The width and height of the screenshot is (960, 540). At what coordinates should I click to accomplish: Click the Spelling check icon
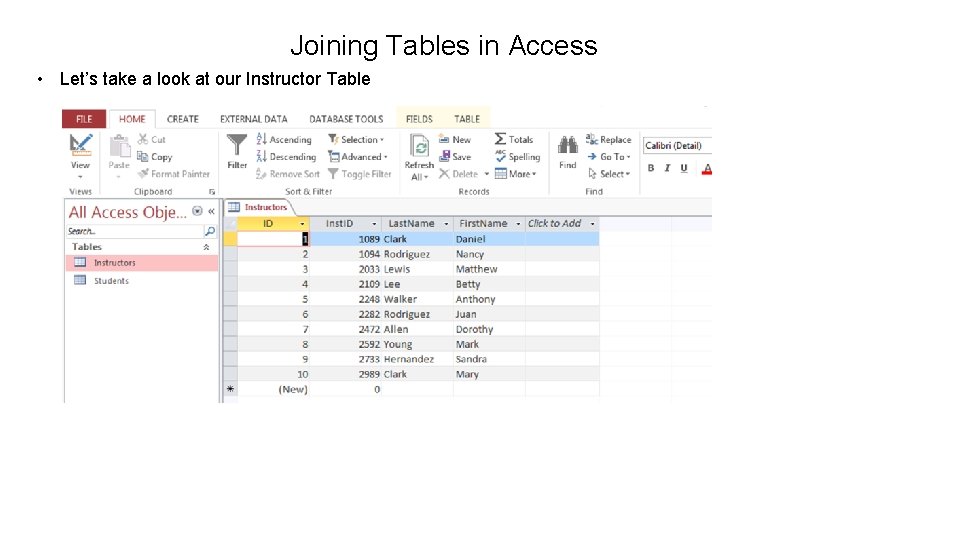(x=500, y=156)
